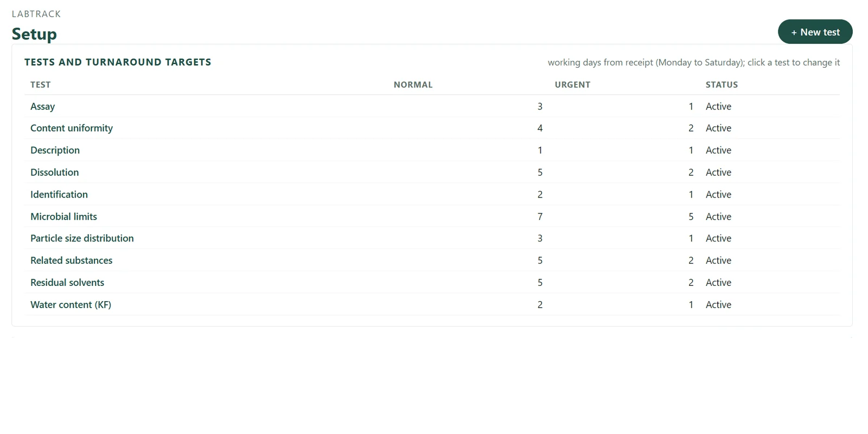
Task: Select the normal target for Identification
Action: 540,194
